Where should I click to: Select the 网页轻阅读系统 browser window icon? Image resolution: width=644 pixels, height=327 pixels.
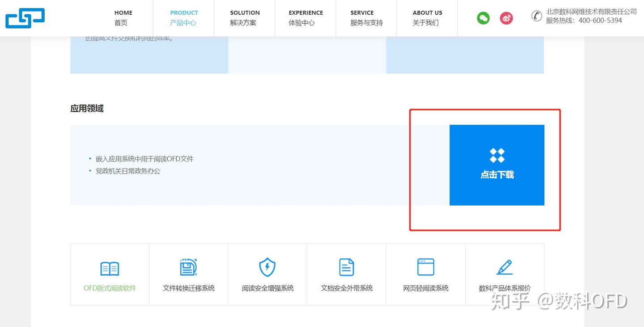pos(426,267)
